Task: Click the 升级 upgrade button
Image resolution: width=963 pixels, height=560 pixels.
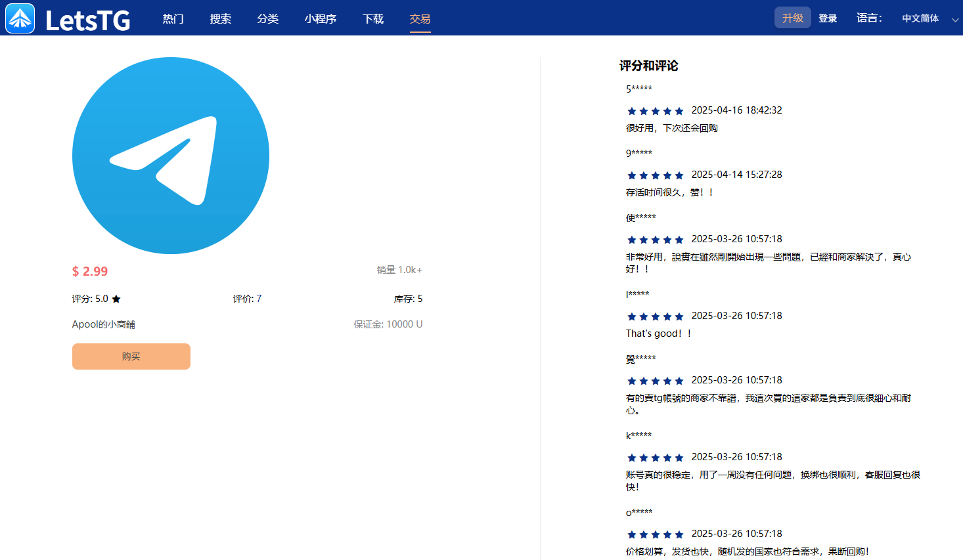Action: pos(792,18)
